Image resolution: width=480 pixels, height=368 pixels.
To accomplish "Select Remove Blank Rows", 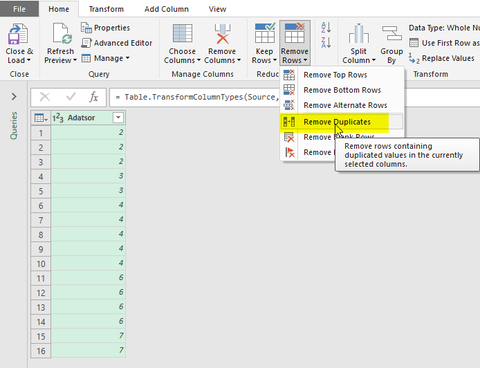I will click(x=342, y=137).
